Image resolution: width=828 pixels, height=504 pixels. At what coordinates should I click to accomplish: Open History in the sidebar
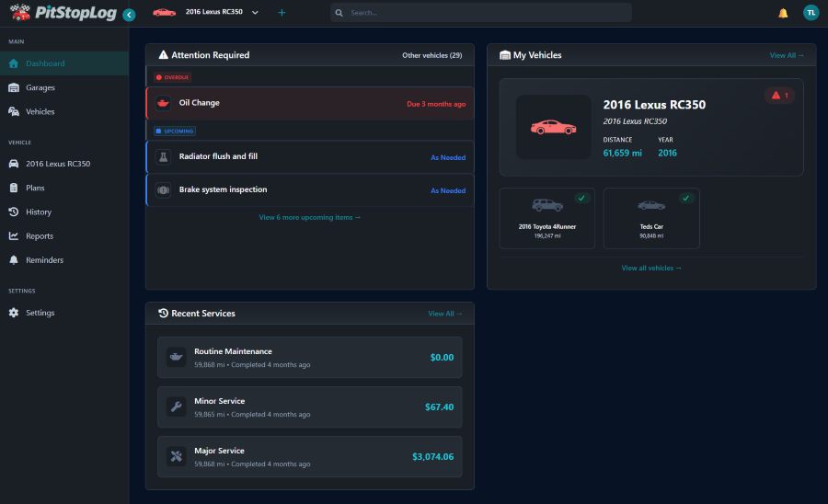point(64,212)
